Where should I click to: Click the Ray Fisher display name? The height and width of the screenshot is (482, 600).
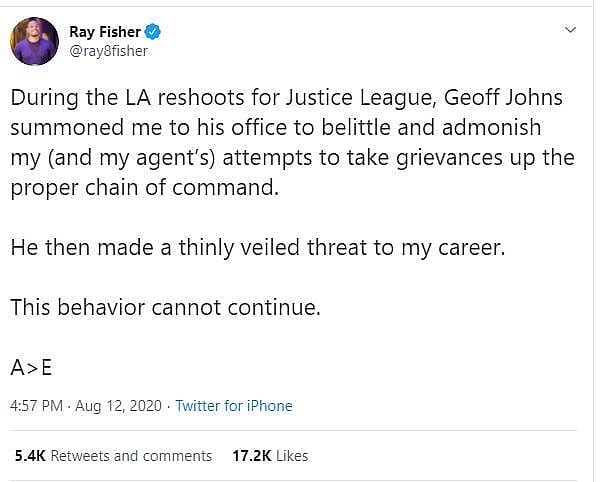[x=106, y=31]
